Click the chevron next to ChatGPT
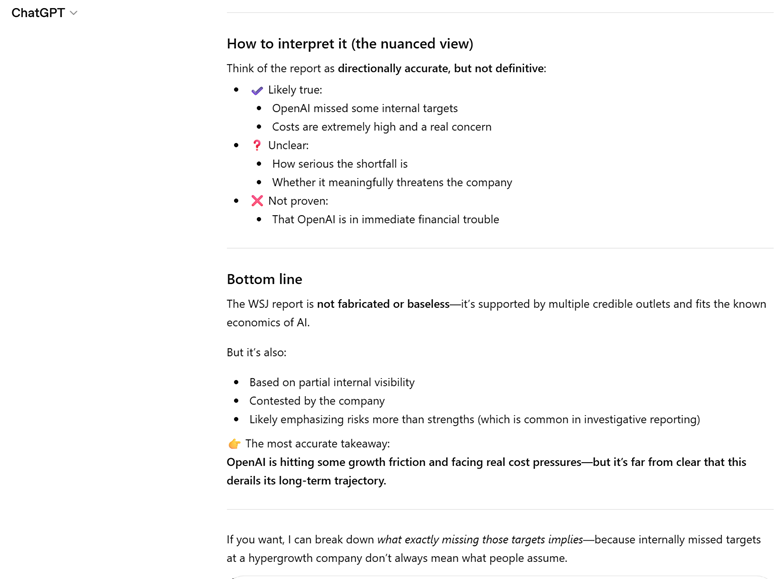 tap(74, 13)
